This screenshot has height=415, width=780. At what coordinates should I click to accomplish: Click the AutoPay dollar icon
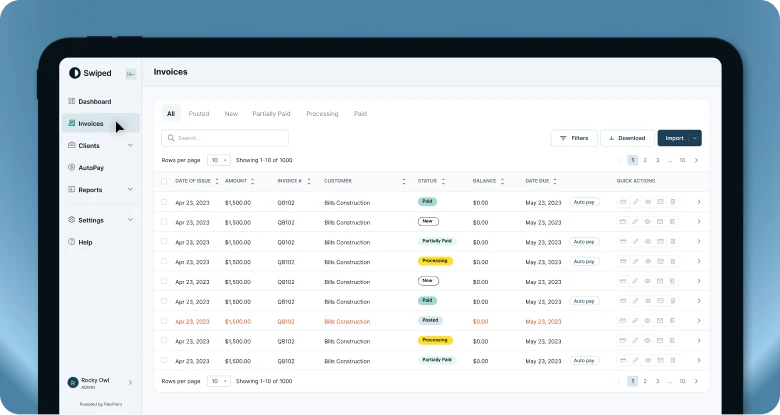click(71, 167)
